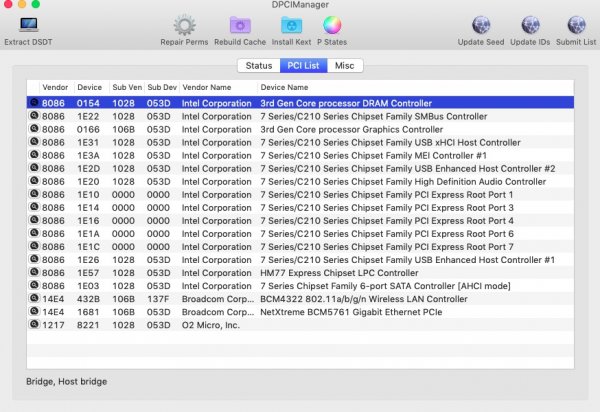
Task: Click magnifier icon for NetXtreme BCM5761 row
Action: [x=34, y=311]
